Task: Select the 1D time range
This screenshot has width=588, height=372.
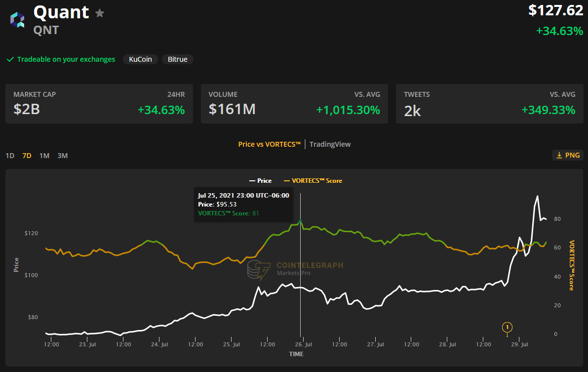Action: pos(10,156)
